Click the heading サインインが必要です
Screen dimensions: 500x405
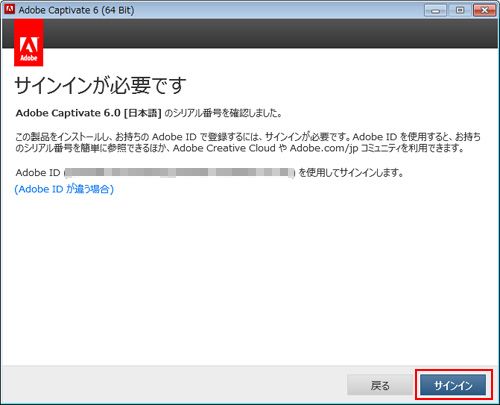tap(100, 85)
